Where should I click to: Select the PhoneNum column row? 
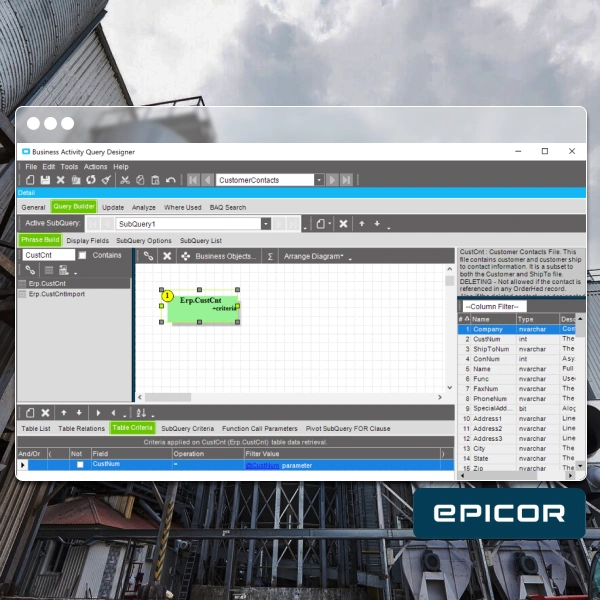[516, 399]
